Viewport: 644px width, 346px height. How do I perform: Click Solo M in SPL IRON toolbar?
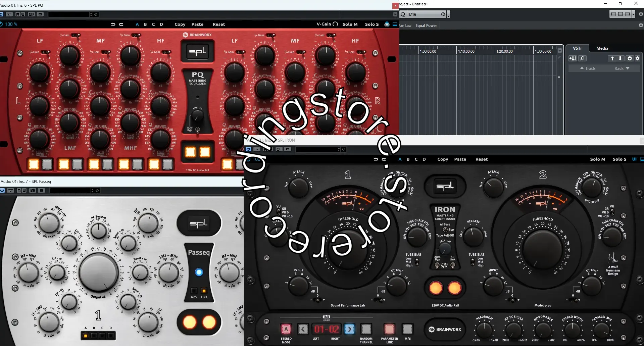click(x=598, y=159)
